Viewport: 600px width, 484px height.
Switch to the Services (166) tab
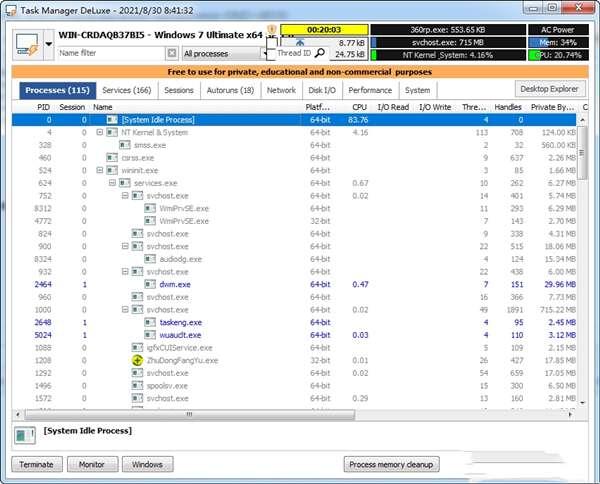pyautogui.click(x=127, y=90)
